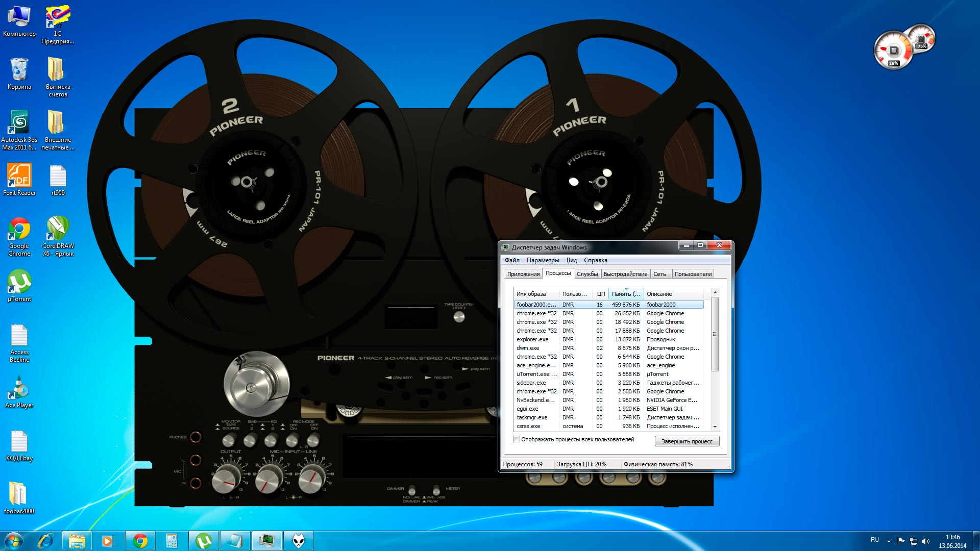Open the Calculator from the taskbar
The height and width of the screenshot is (551, 980).
pos(171,541)
